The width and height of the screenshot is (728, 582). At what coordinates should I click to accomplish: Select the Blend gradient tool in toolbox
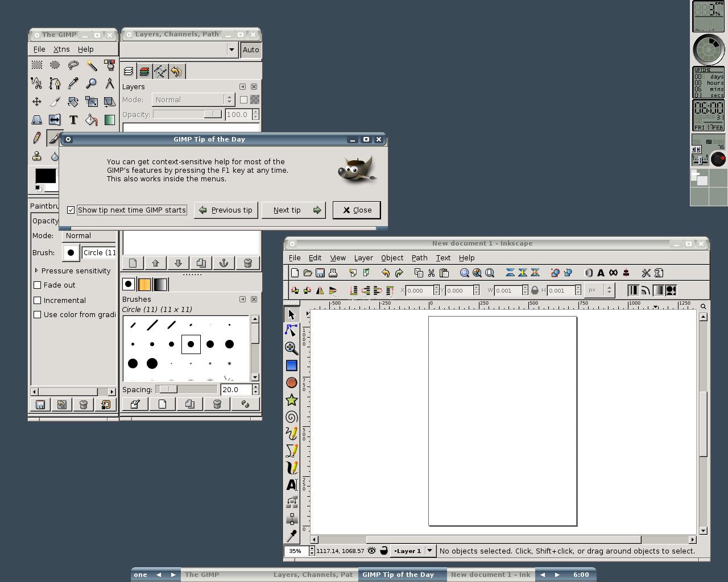click(x=110, y=120)
